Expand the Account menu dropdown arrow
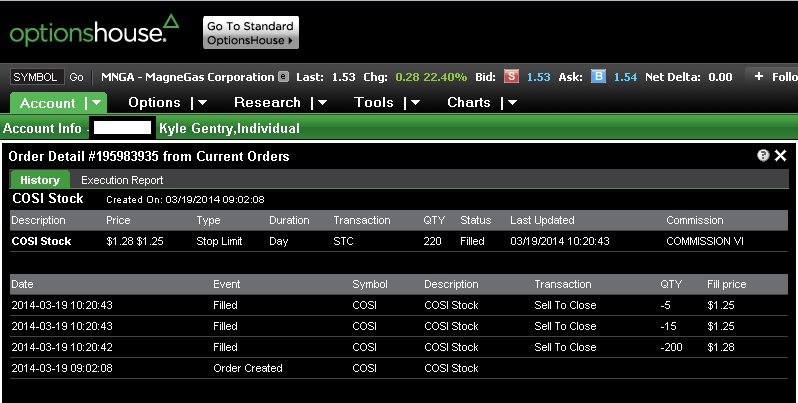The height and width of the screenshot is (403, 798). pyautogui.click(x=94, y=102)
